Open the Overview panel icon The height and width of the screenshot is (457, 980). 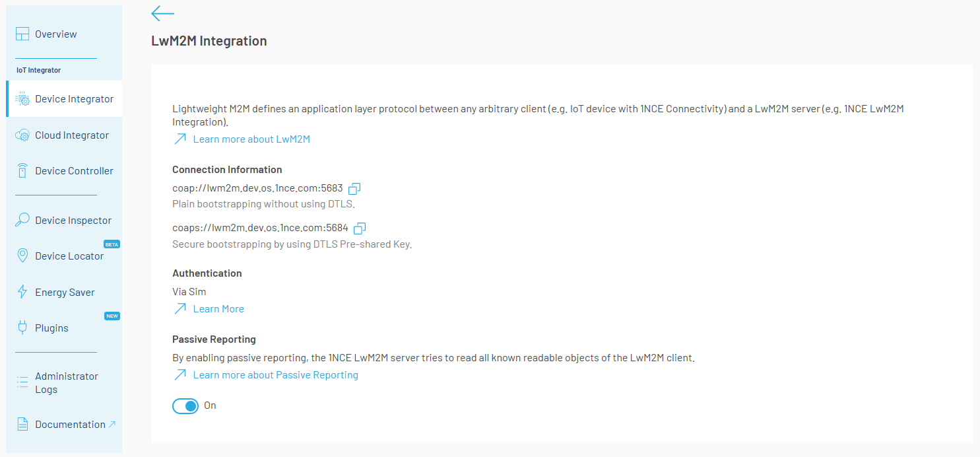pyautogui.click(x=22, y=33)
